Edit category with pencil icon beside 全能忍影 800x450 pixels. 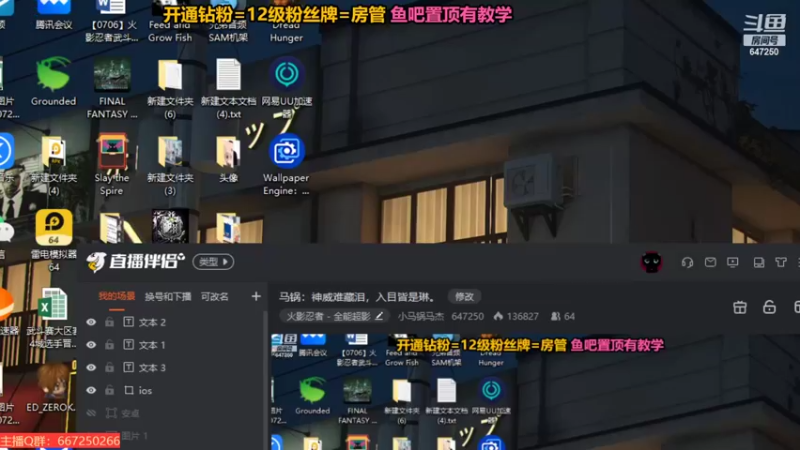[x=379, y=316]
